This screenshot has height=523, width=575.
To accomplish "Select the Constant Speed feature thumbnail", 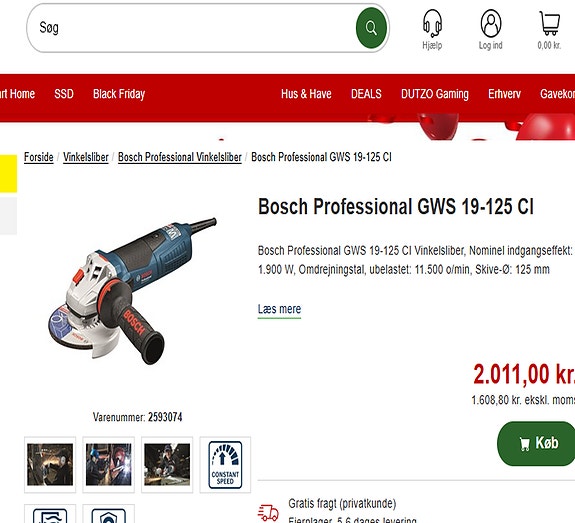I will [x=225, y=465].
